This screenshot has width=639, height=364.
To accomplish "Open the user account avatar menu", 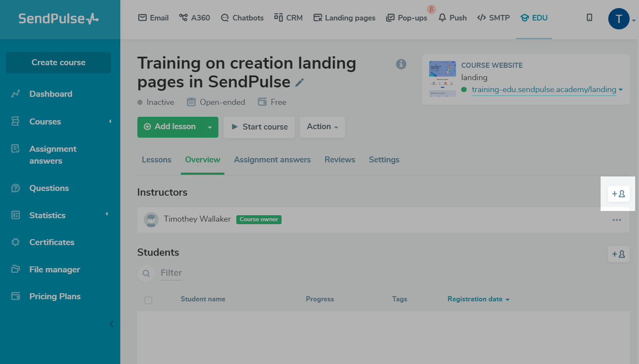I will (x=619, y=19).
